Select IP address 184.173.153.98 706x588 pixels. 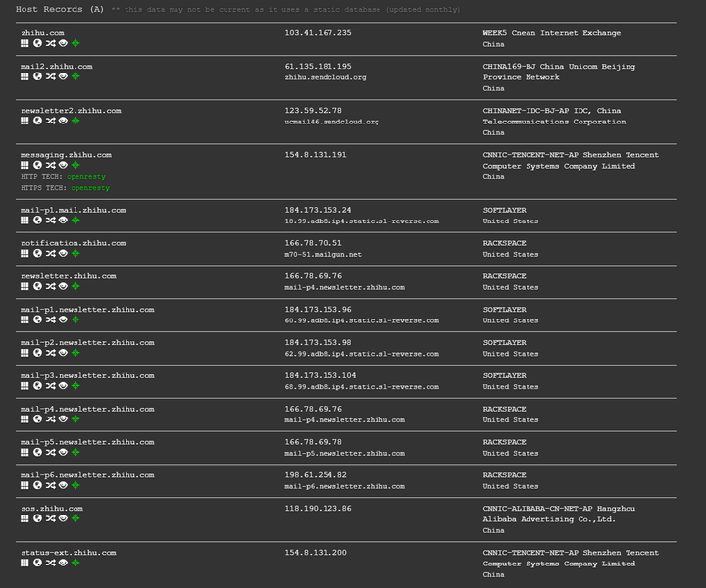[318, 342]
